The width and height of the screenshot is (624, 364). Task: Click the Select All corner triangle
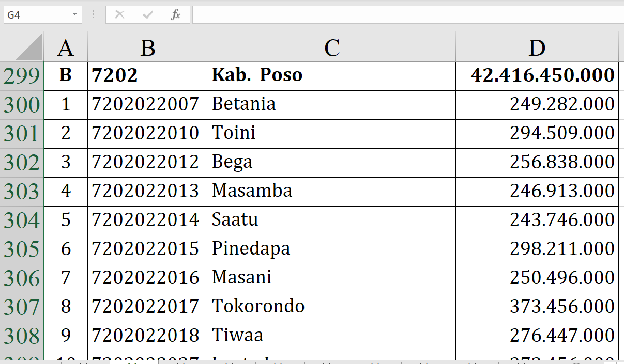[x=29, y=48]
